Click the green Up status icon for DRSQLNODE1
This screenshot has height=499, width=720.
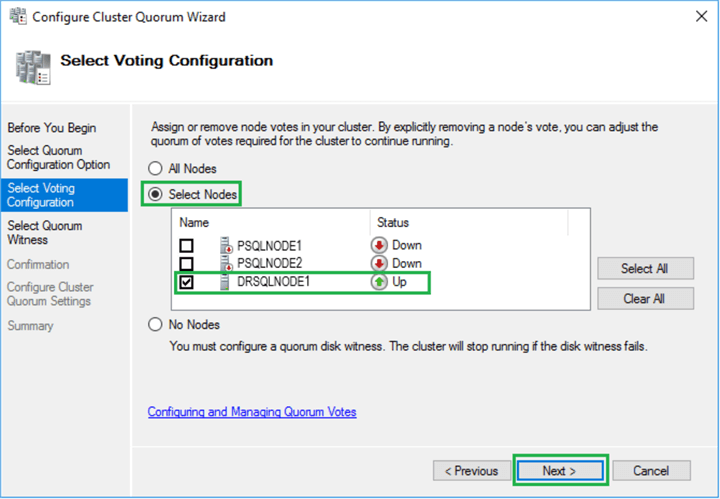point(379,282)
